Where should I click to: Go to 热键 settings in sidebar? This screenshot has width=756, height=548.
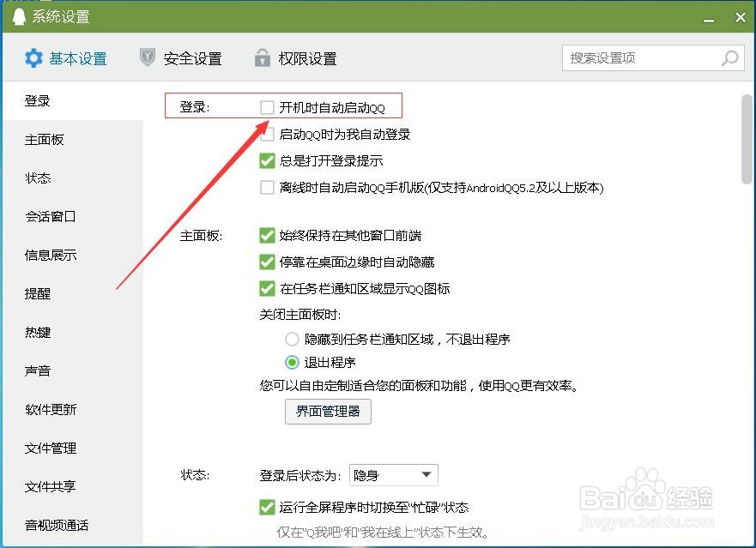coord(73,332)
